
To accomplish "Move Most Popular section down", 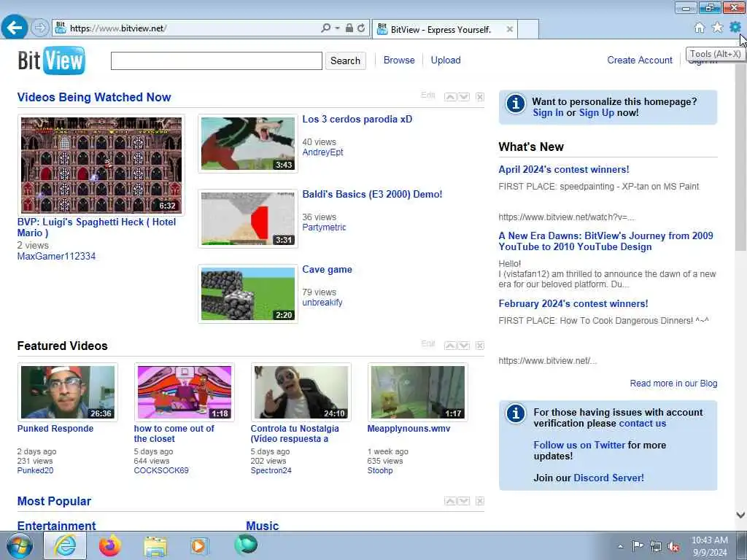I will 463,501.
